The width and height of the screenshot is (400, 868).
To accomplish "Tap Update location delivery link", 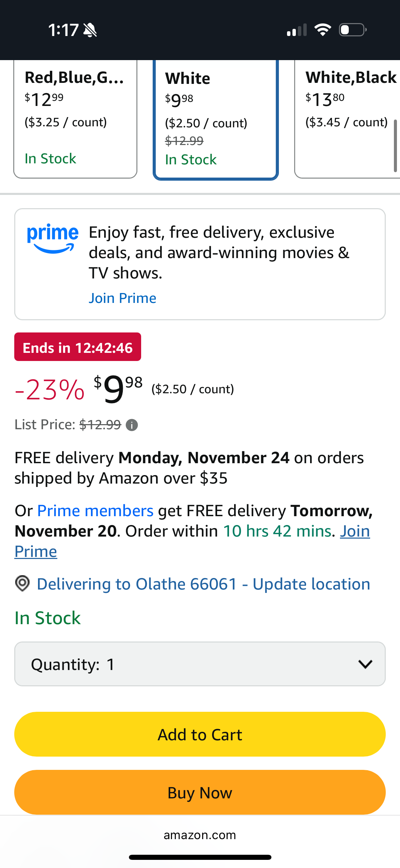I will click(x=311, y=584).
